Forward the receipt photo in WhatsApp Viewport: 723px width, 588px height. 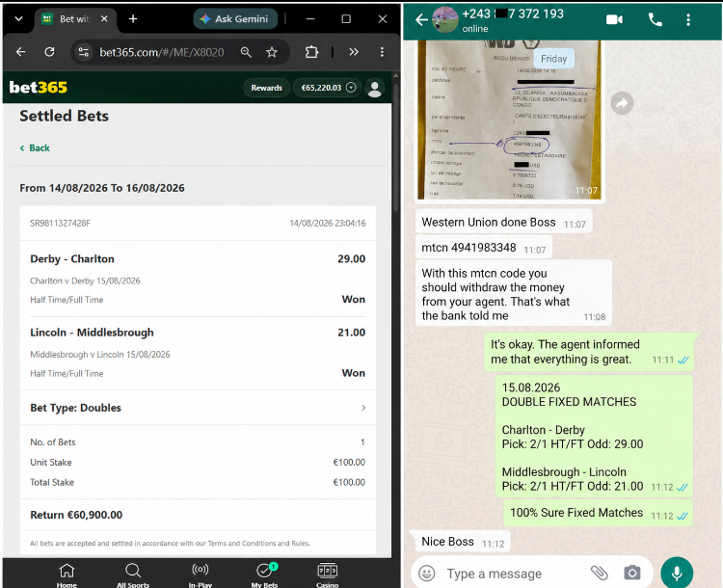tap(622, 104)
